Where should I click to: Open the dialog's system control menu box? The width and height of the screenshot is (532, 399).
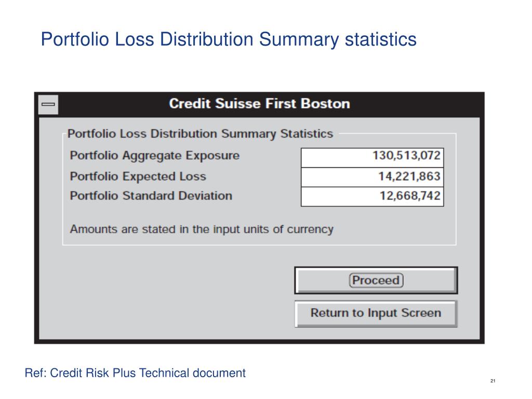(48, 104)
